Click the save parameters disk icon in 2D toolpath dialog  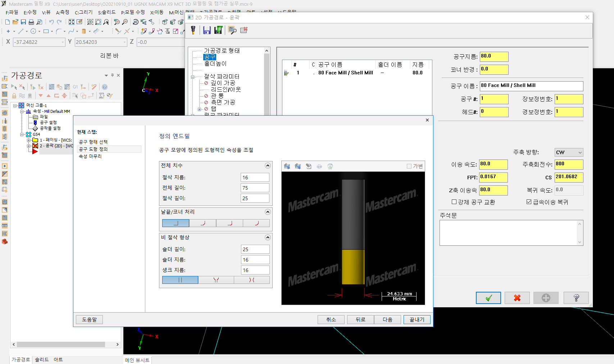tap(207, 30)
